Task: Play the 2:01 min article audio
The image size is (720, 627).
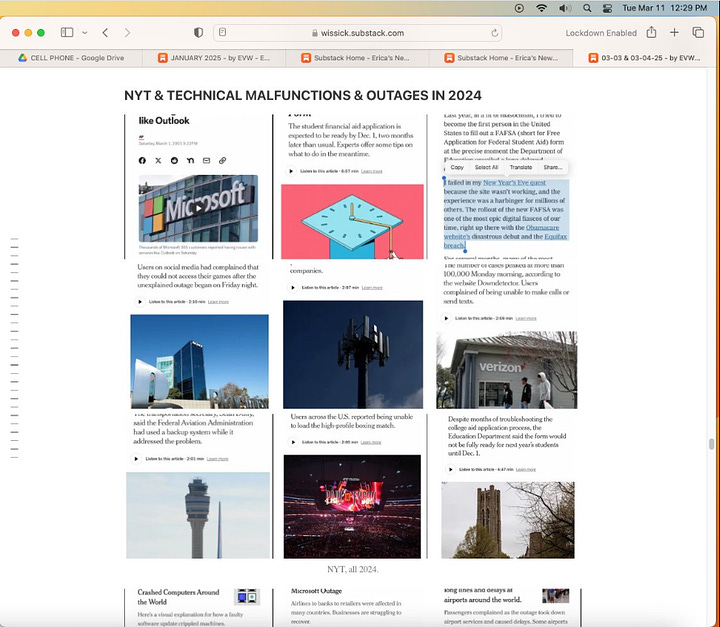Action: coord(136,458)
